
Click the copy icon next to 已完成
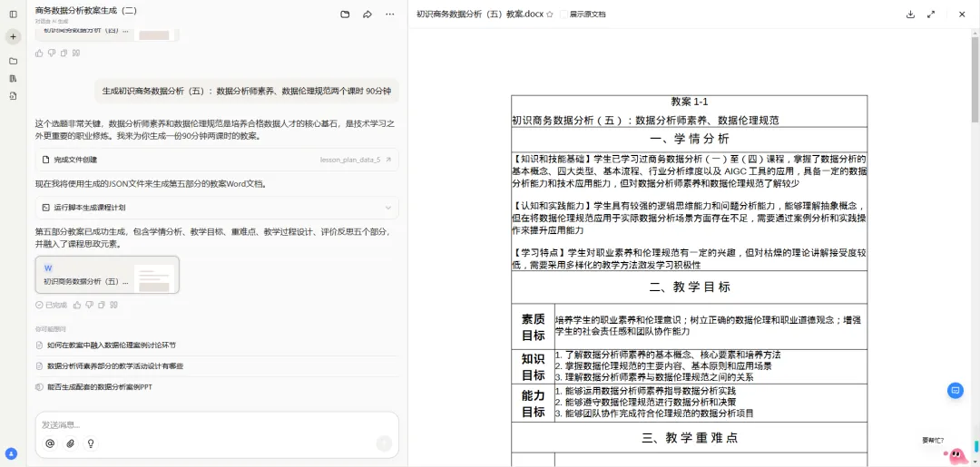pyautogui.click(x=102, y=306)
